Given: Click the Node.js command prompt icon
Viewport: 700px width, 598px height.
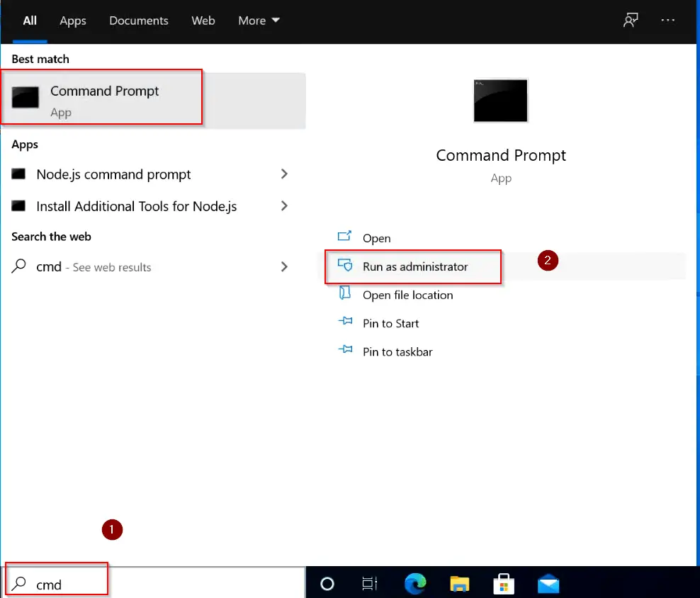Looking at the screenshot, I should click(x=18, y=174).
